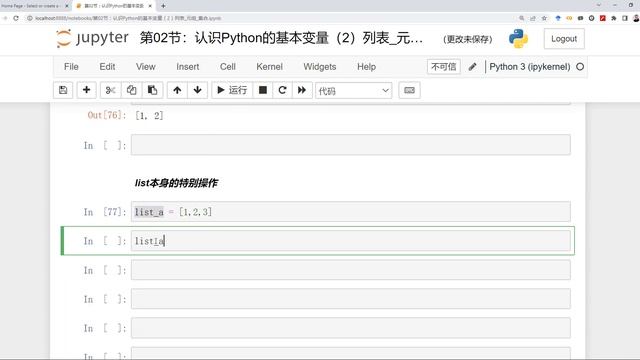Restart and run all cells fast-forward icon
640x360 pixels.
[302, 90]
